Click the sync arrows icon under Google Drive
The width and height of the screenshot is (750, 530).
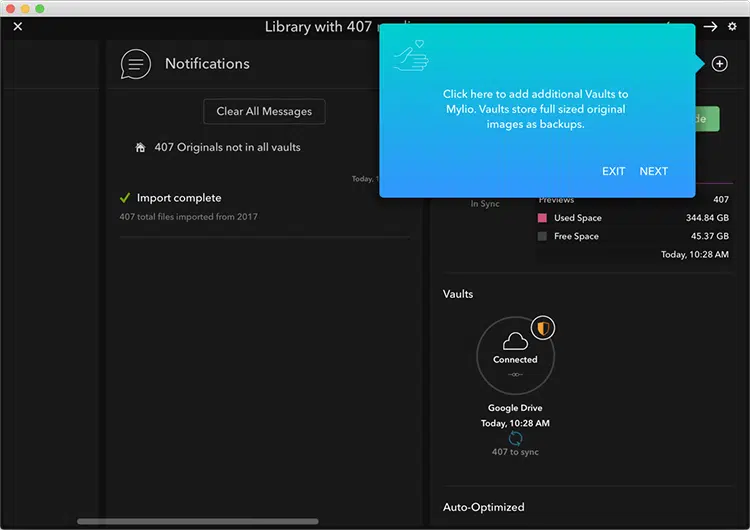coord(515,438)
